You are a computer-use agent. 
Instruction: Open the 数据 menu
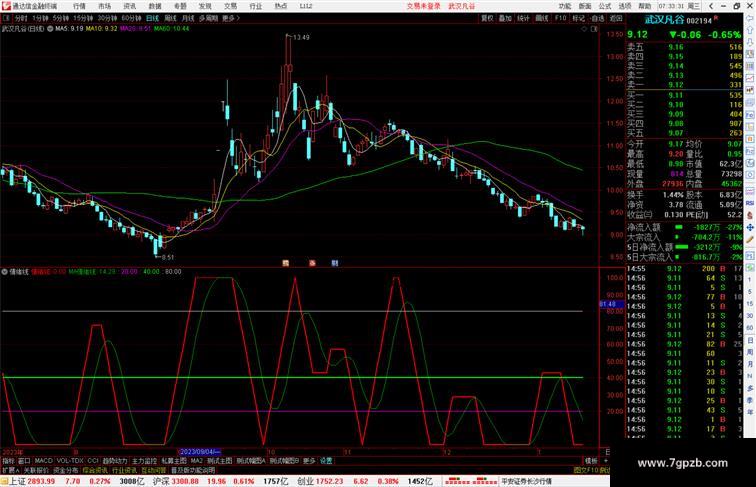click(155, 6)
